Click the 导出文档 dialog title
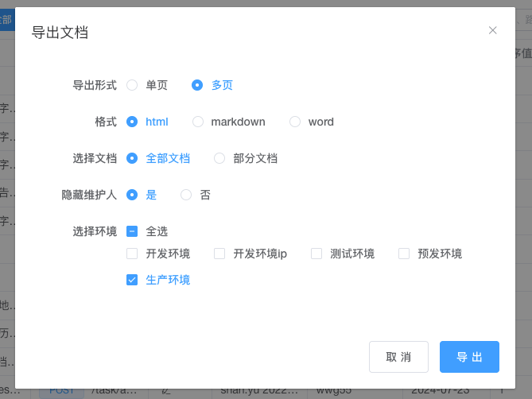 [60, 33]
